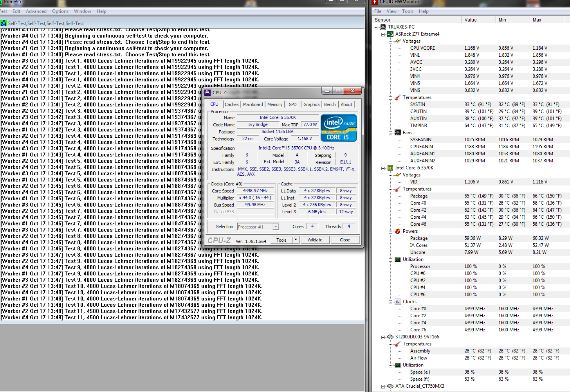Screen dimensions: 570x392
Task: Open the View menu in HWMonitor
Action: (x=391, y=11)
